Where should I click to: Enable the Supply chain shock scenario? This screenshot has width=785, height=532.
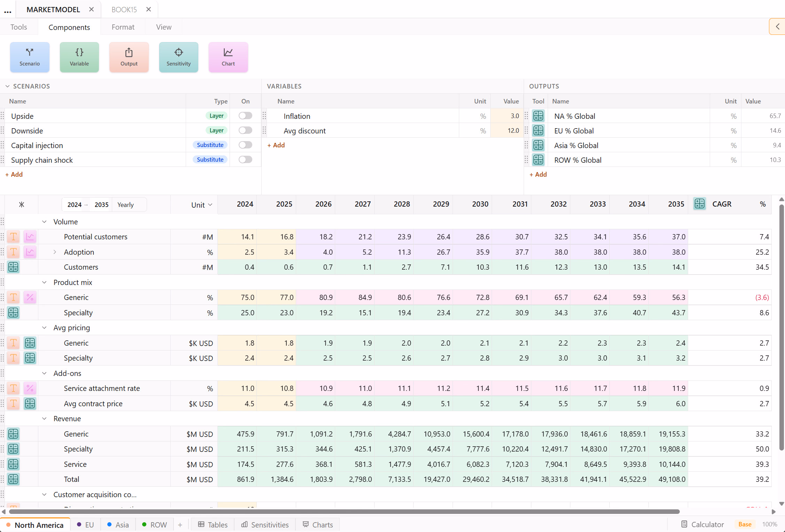click(245, 160)
